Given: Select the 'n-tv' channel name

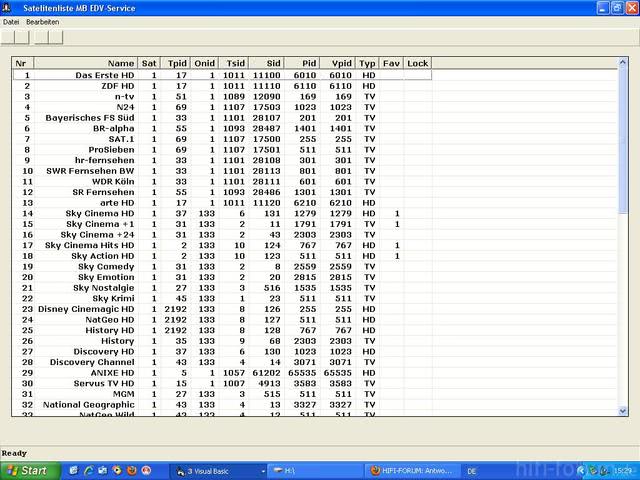Looking at the screenshot, I should tap(124, 97).
